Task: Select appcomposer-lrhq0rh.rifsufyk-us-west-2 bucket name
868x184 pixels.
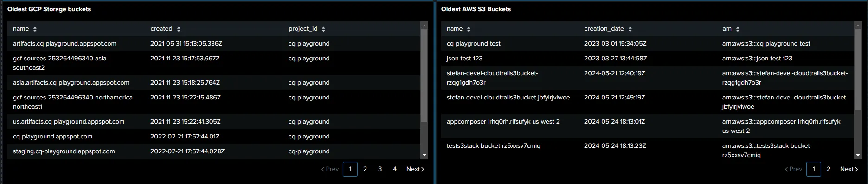Action: pos(503,122)
